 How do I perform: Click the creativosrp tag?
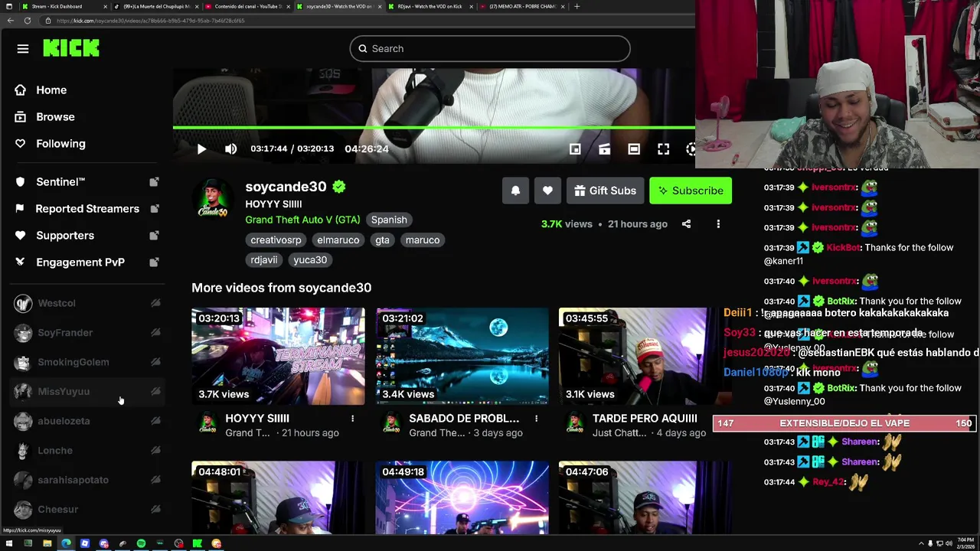[x=276, y=240]
